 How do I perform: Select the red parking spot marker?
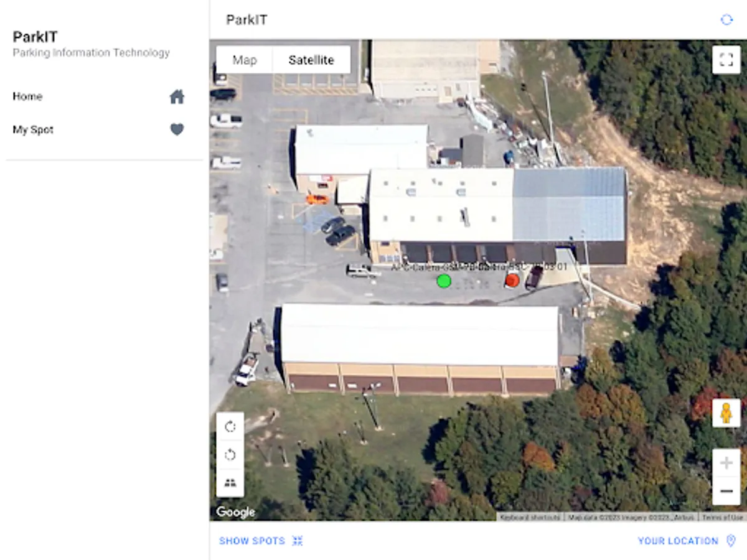pyautogui.click(x=512, y=281)
